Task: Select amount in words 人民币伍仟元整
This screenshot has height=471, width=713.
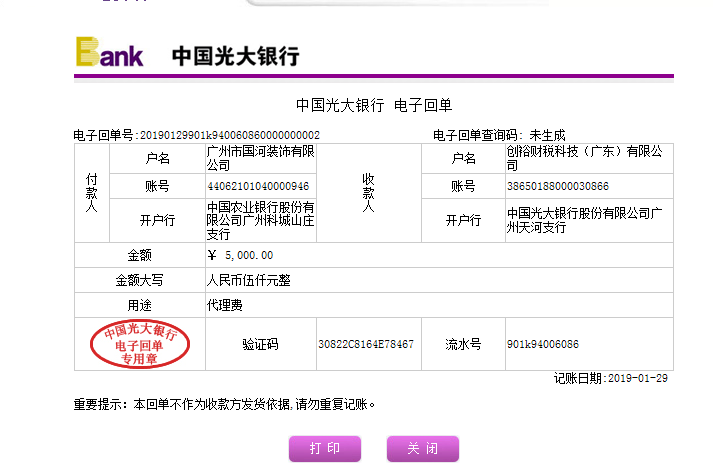Action: [x=248, y=280]
